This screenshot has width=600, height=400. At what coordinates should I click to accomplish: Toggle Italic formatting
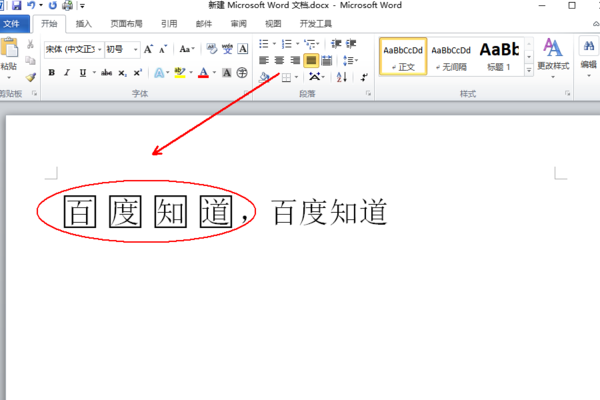67,73
